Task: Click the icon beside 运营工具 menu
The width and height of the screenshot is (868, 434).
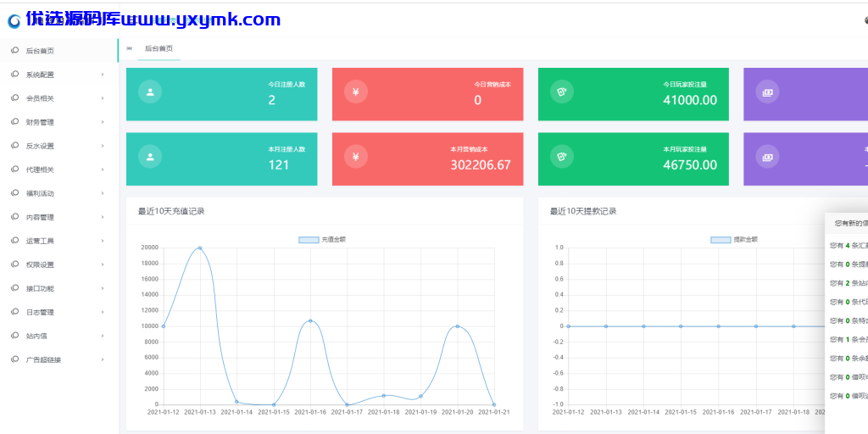Action: pos(15,241)
